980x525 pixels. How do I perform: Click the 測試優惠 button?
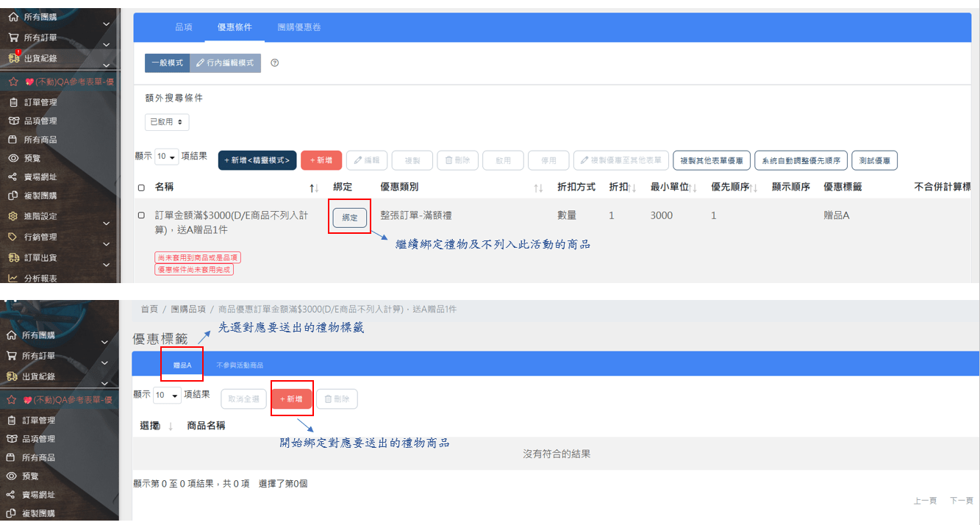pyautogui.click(x=875, y=160)
